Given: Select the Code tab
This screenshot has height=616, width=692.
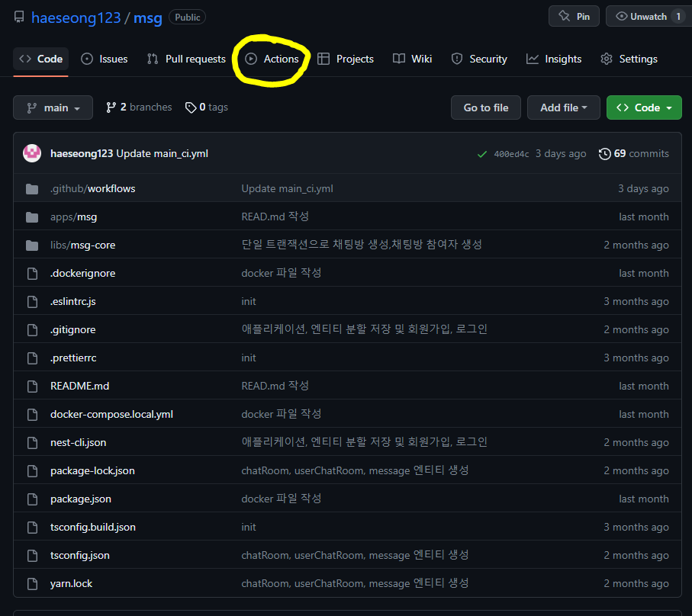Looking at the screenshot, I should [x=40, y=59].
